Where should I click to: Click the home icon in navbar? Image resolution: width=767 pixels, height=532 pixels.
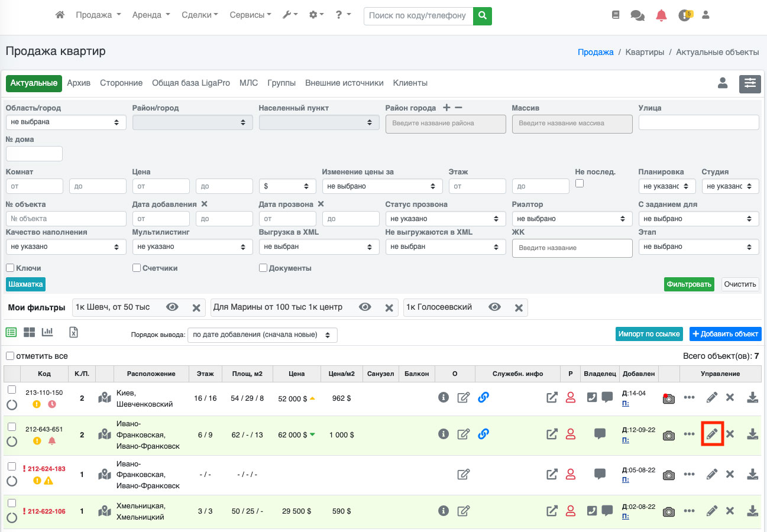[60, 15]
